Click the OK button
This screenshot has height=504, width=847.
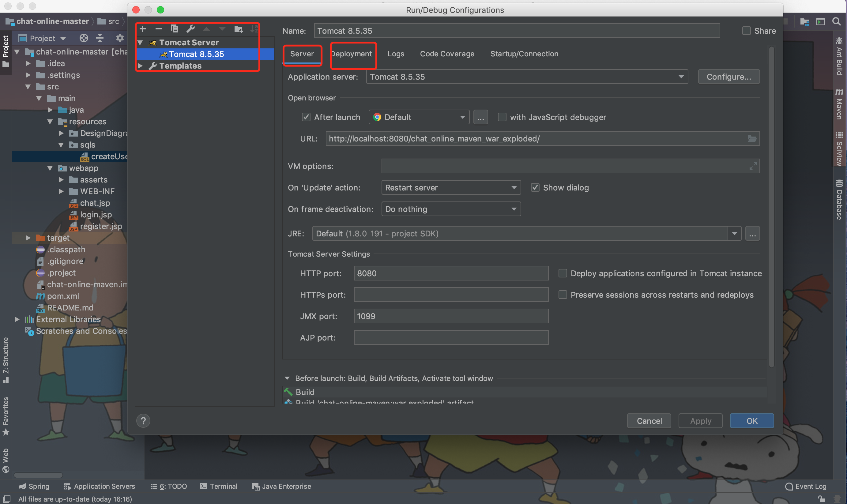(x=752, y=421)
